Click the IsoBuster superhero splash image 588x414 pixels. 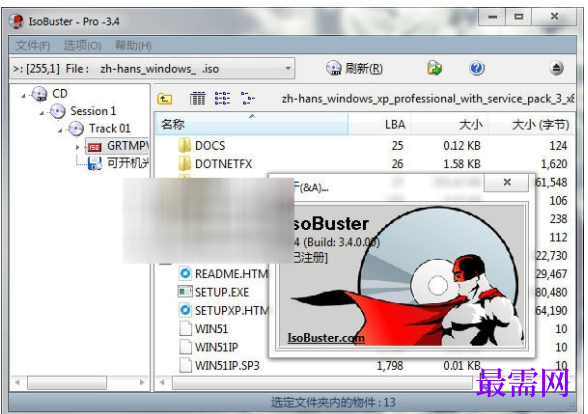tap(402, 276)
